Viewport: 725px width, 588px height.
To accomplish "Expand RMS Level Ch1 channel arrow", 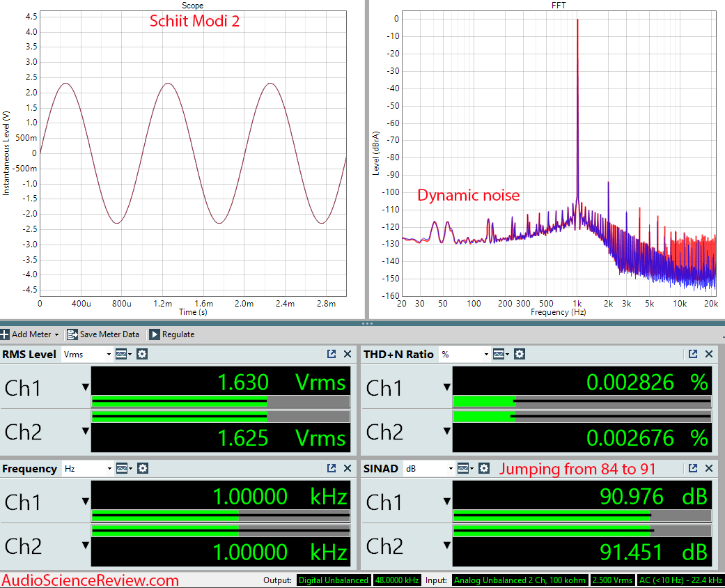I will [x=86, y=387].
